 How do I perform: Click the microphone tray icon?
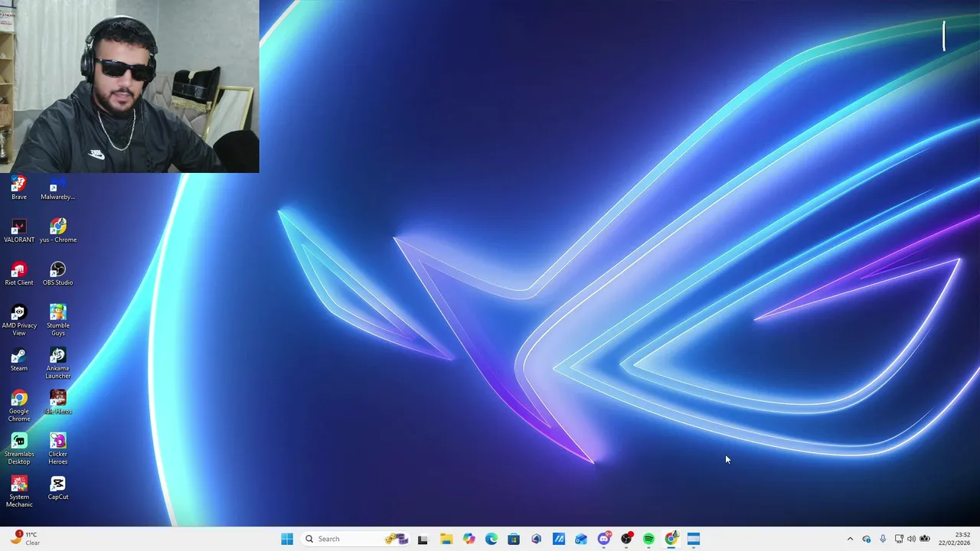coord(883,539)
